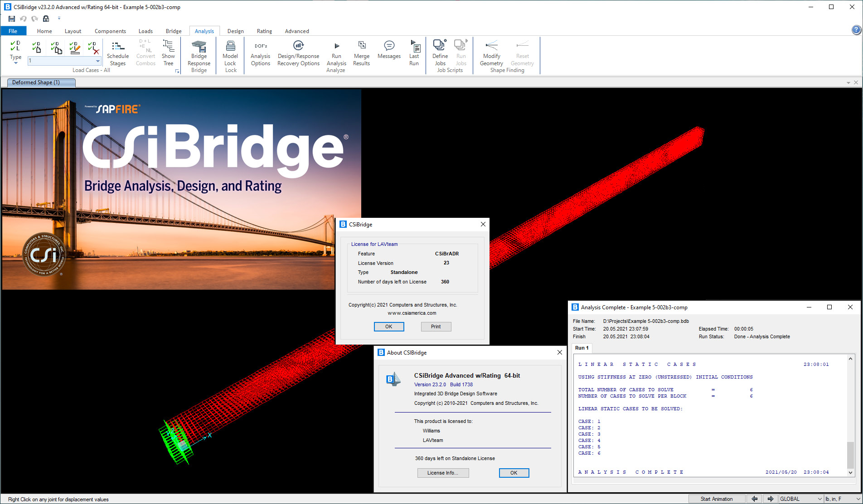
Task: Expand the load case name combo box
Action: pyautogui.click(x=97, y=61)
